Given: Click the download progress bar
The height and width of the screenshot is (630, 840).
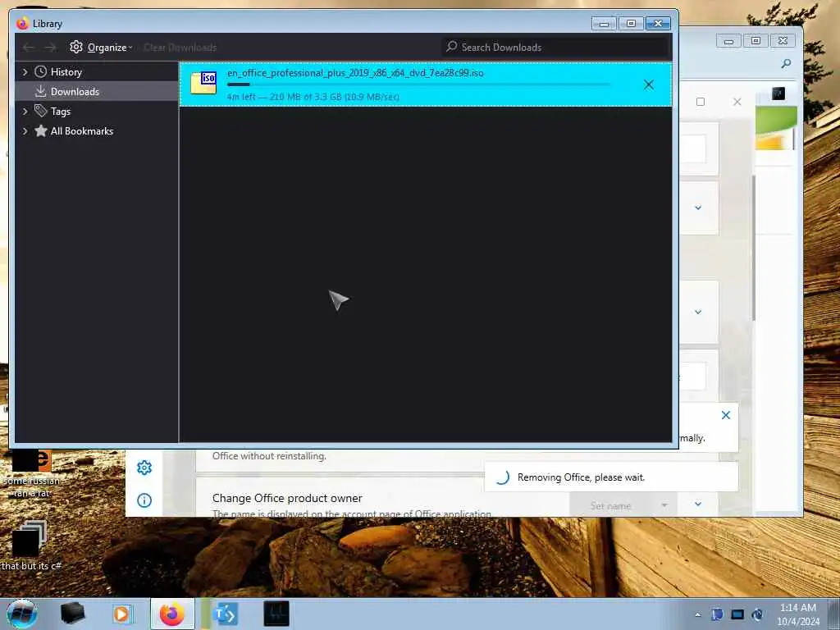Looking at the screenshot, I should pos(418,84).
